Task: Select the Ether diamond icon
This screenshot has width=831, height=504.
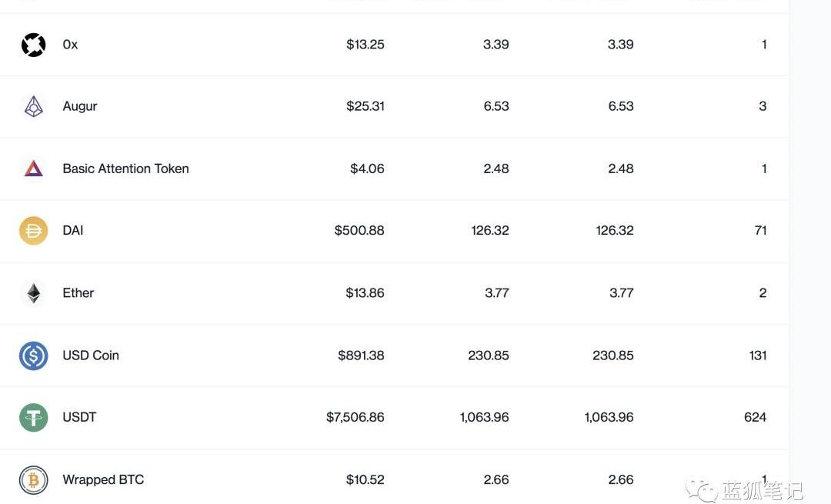Action: coord(33,293)
